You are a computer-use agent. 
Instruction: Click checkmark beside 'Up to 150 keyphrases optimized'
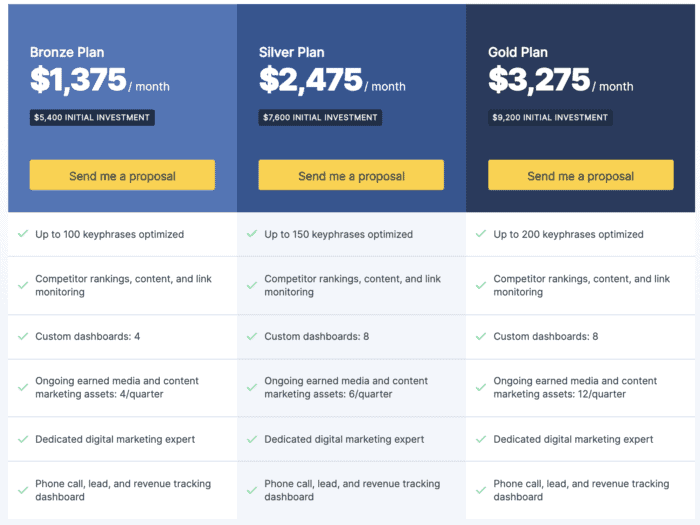point(252,234)
